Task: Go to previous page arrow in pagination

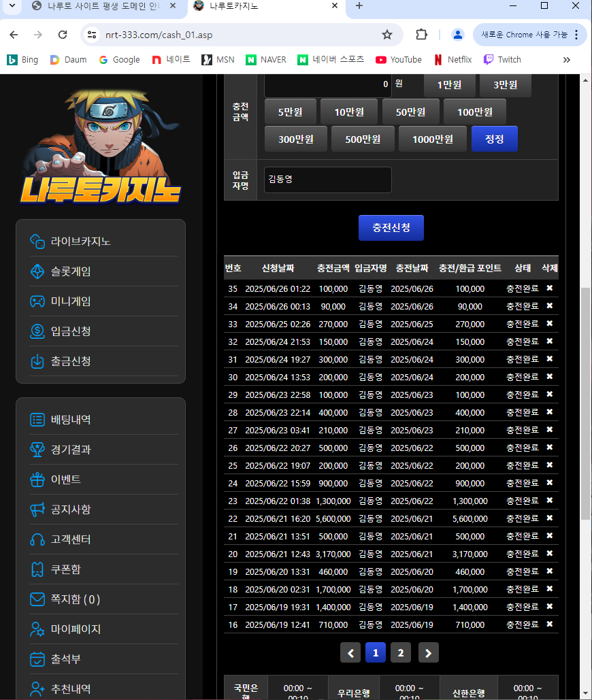Action: [x=350, y=653]
